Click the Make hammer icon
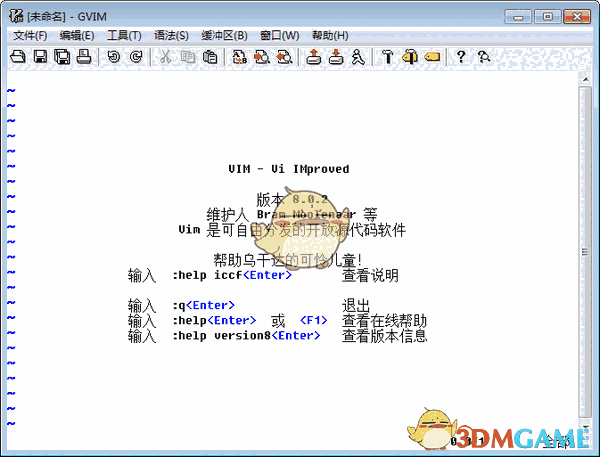Screen dimensions: 600x457 (388, 57)
